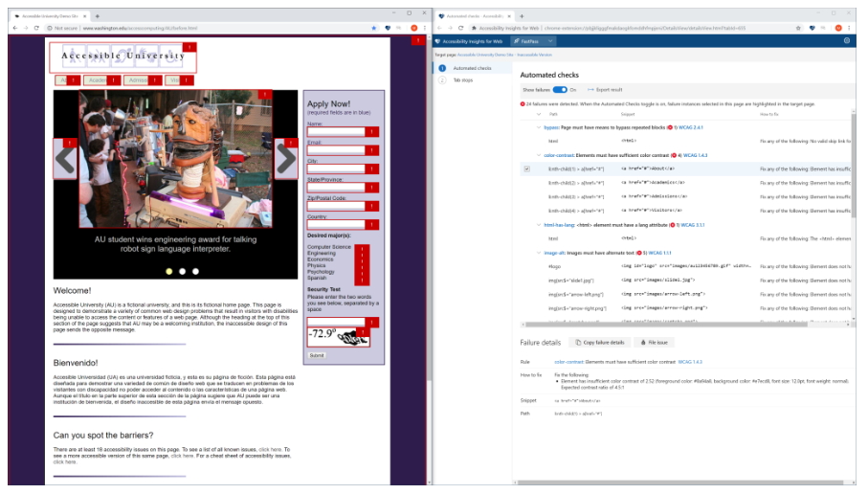The width and height of the screenshot is (868, 494).
Task: Click bookmark star in the washington.edu address bar
Action: pyautogui.click(x=374, y=28)
